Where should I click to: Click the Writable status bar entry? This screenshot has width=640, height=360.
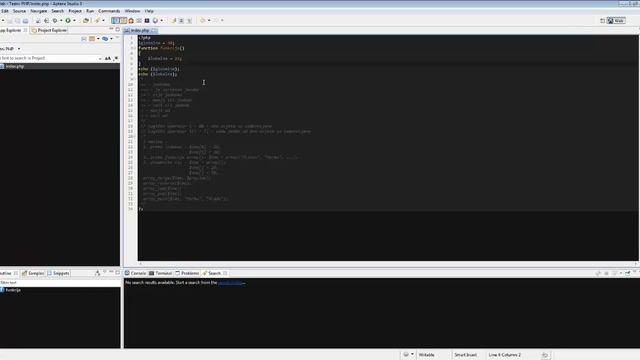pyautogui.click(x=427, y=355)
